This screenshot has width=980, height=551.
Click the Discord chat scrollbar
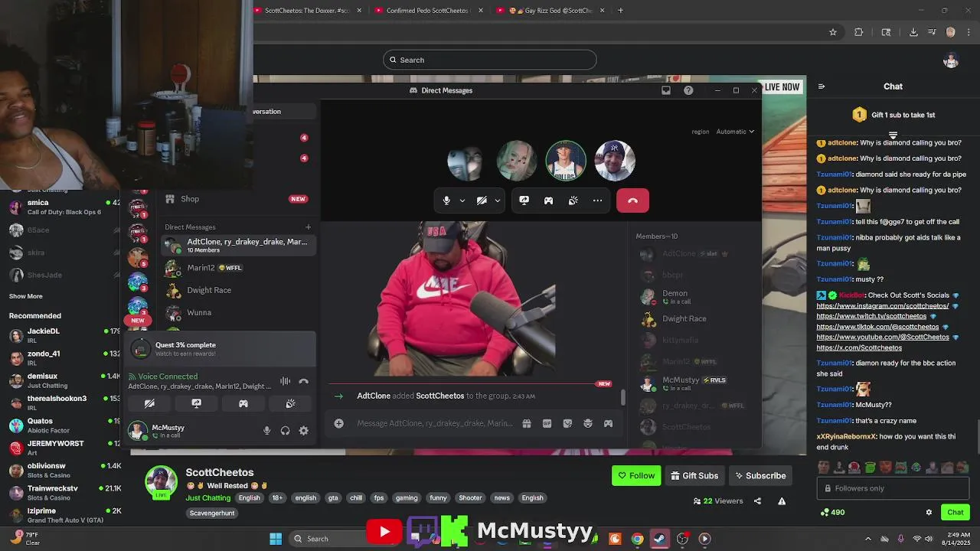622,397
